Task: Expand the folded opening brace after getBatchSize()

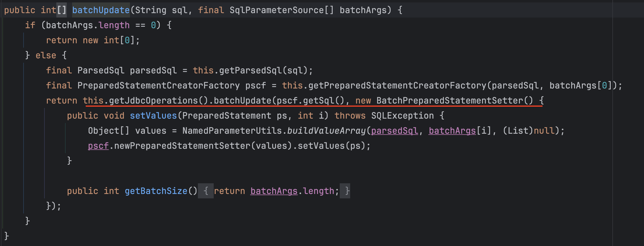Action: click(206, 191)
